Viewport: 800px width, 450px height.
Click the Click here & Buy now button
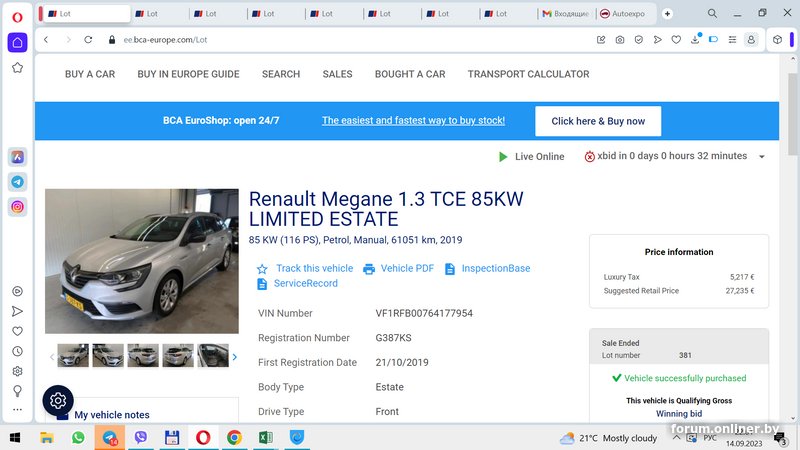click(598, 121)
